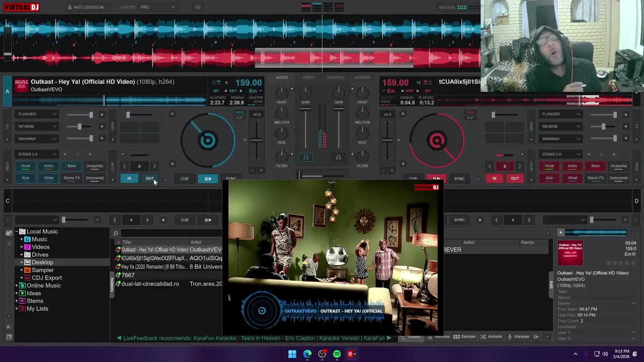Adjust deck A REVERB effect slider
Screen dimensions: 644x362
pyautogui.click(x=79, y=127)
